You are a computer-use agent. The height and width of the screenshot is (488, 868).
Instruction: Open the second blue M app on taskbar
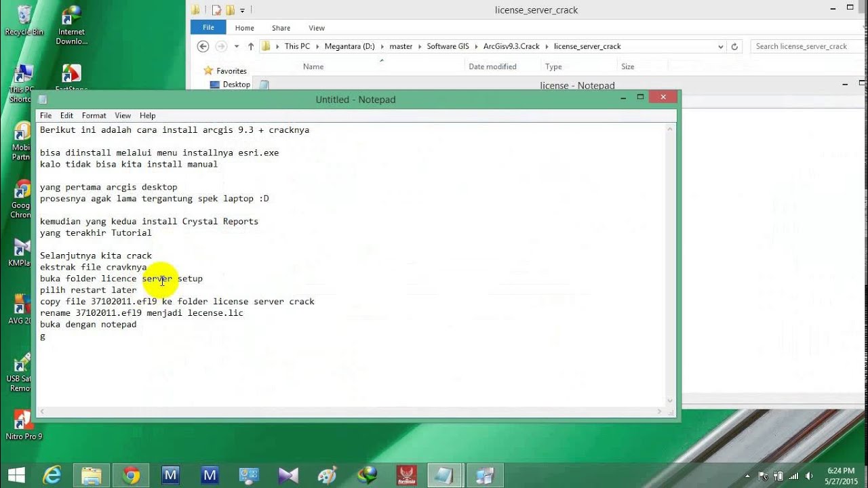click(x=210, y=475)
